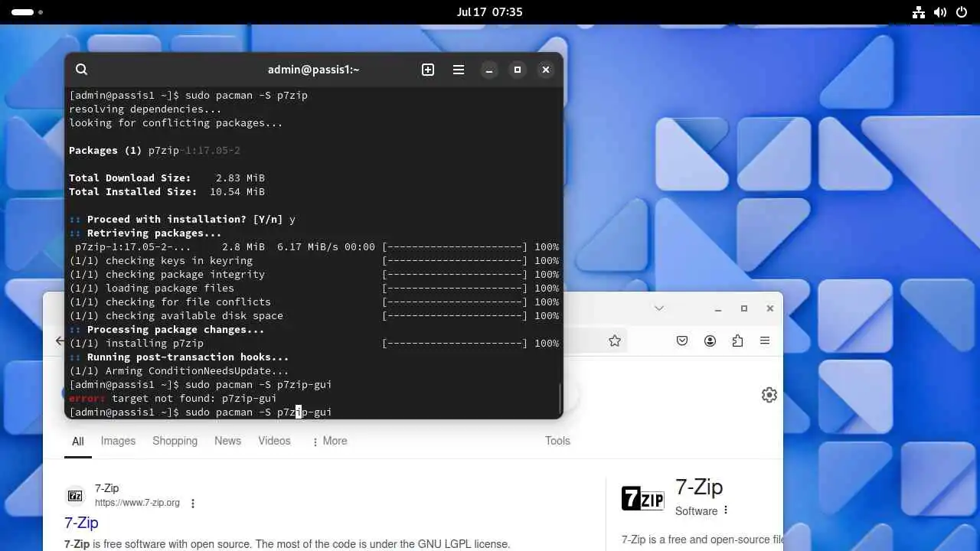Maximize the browser window
This screenshot has height=551, width=980.
tap(744, 308)
